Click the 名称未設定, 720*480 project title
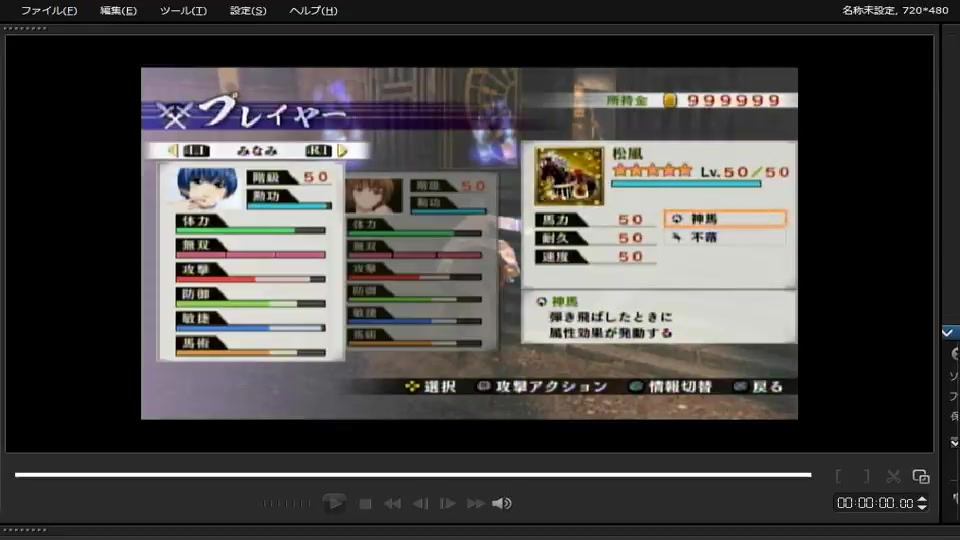The height and width of the screenshot is (540, 960). pyautogui.click(x=894, y=10)
